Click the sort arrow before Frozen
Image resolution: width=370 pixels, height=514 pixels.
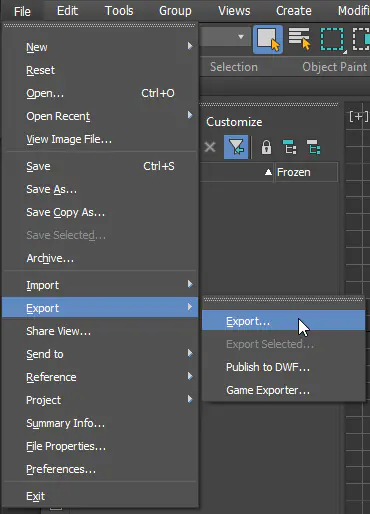coord(268,172)
